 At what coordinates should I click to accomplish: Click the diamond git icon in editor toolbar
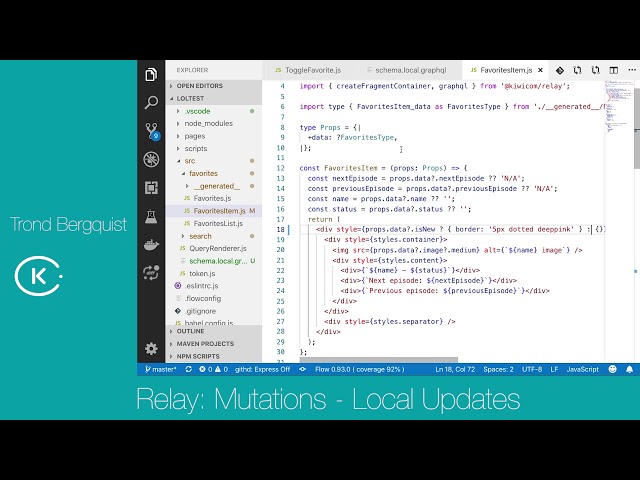tap(560, 70)
